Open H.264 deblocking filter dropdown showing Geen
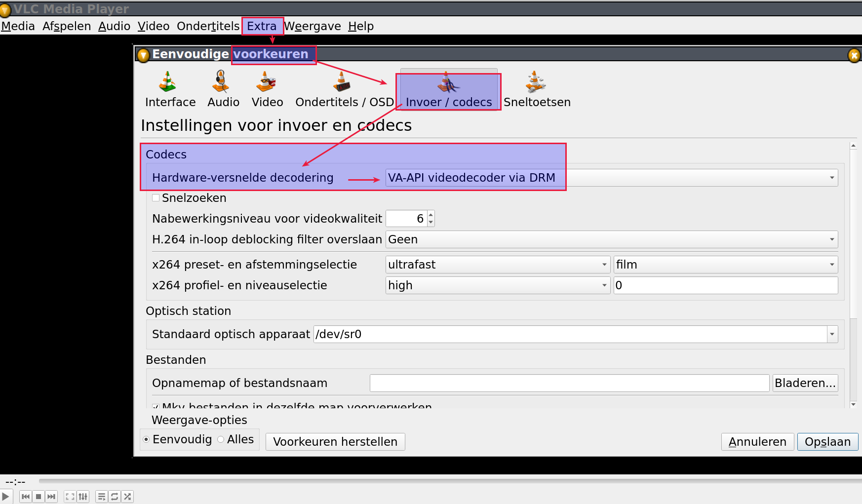Viewport: 862px width, 504px height. point(612,239)
